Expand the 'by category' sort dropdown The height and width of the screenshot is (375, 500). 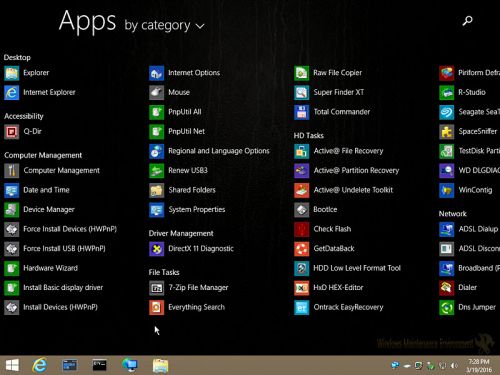164,26
